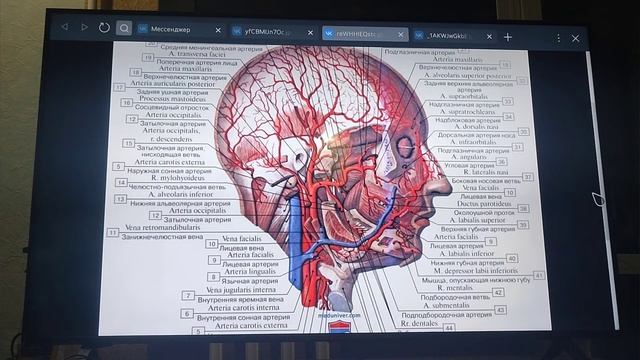Click the numbered box 7
The image size is (640, 360).
[188, 295]
